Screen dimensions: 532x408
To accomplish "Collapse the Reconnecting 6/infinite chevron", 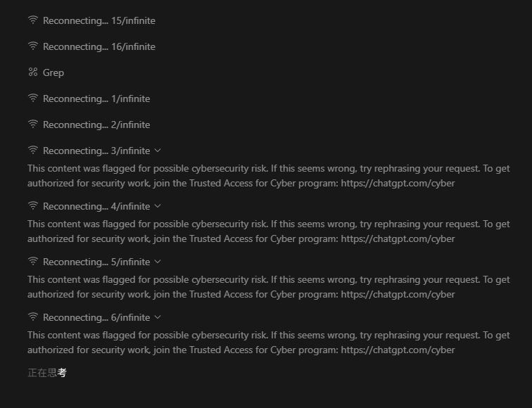I will 158,317.
